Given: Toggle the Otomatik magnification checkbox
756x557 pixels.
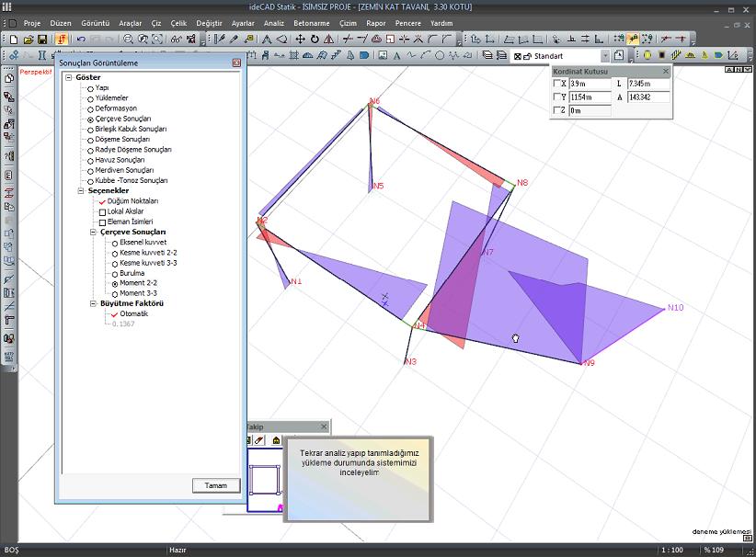Looking at the screenshot, I should [114, 314].
